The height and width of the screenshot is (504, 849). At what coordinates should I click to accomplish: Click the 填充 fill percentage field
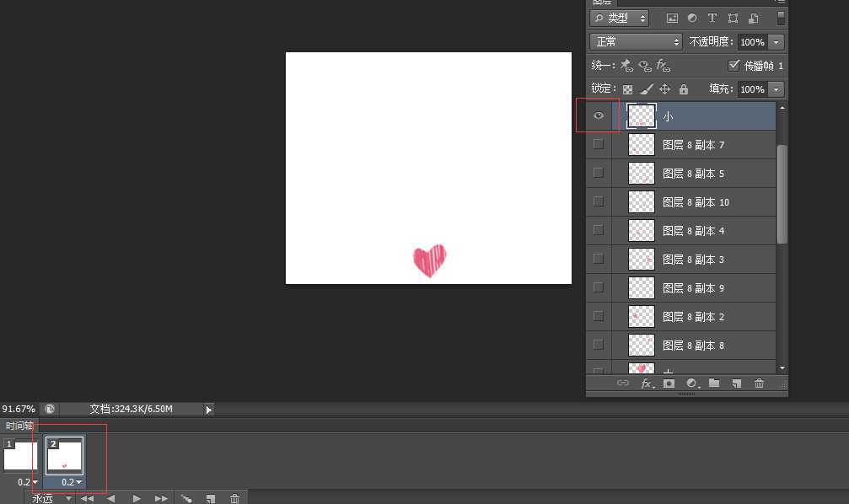[x=751, y=89]
